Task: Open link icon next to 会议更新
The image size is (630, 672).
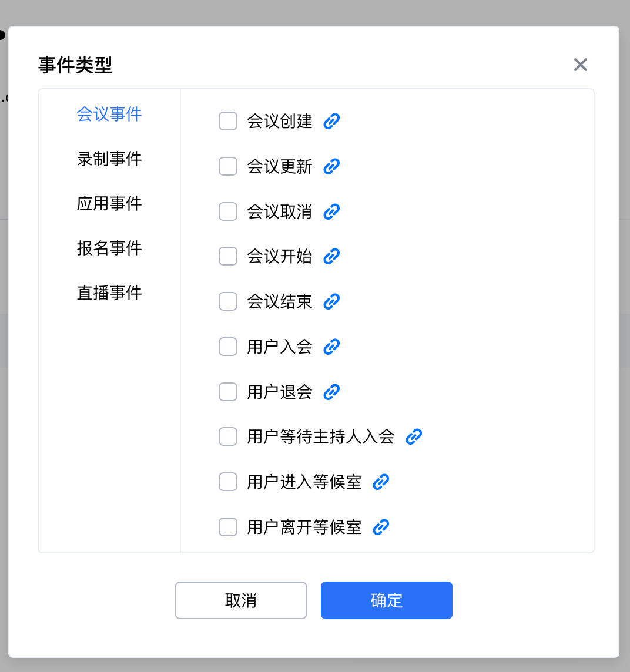Action: (x=331, y=166)
